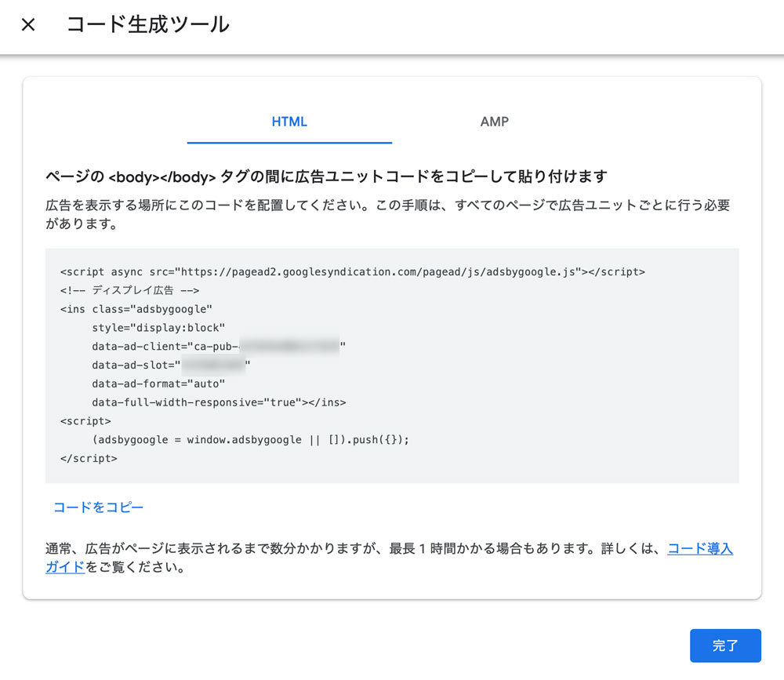Click the adsbygoogle push code line
784x680 pixels.
pos(251,440)
